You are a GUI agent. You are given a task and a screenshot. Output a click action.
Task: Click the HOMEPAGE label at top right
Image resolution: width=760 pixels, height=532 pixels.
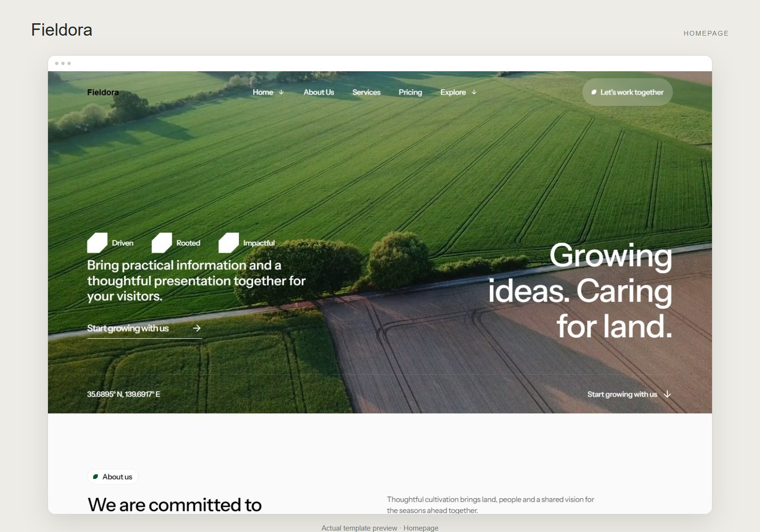tap(706, 33)
